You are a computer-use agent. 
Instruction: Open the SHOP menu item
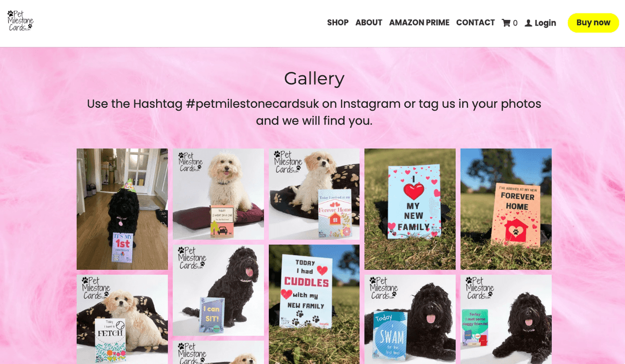pos(337,23)
